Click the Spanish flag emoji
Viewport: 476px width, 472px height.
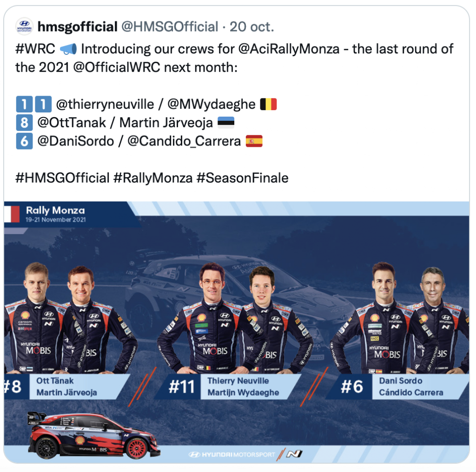(x=254, y=141)
